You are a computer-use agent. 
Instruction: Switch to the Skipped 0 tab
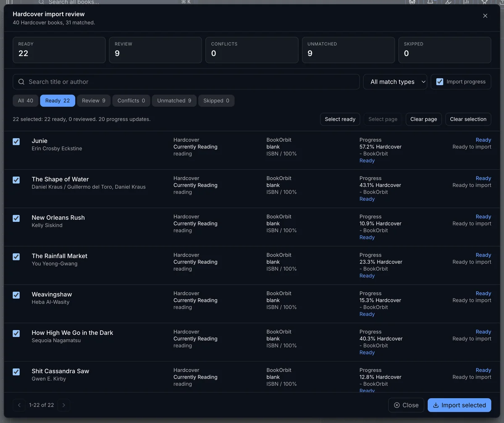coord(216,101)
